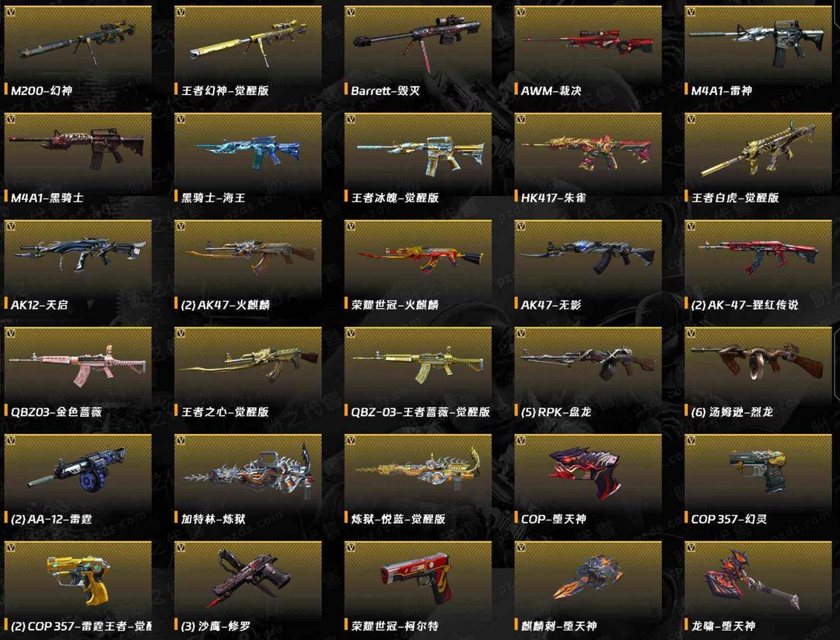
Task: Click the QBZ03-金色蔷薇 pink rifle
Action: point(78,363)
